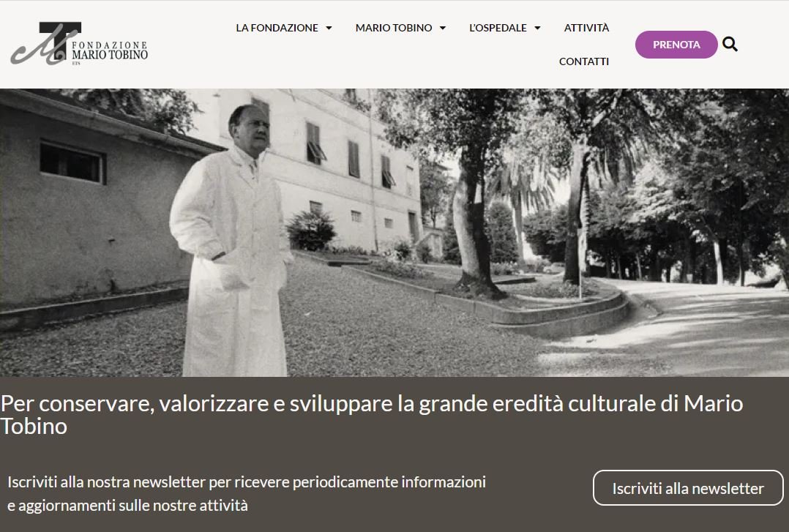Image resolution: width=789 pixels, height=532 pixels.
Task: Expand the La Fondazione dropdown arrow
Action: coord(329,29)
